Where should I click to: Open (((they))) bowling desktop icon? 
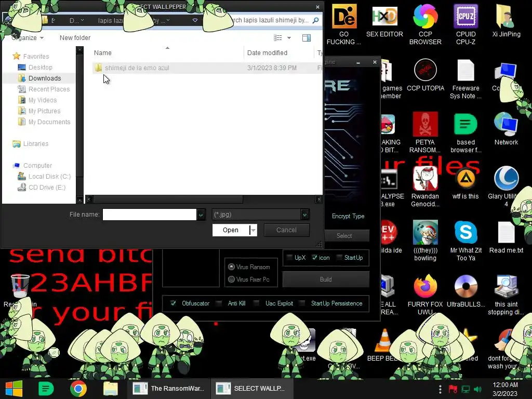pyautogui.click(x=425, y=241)
